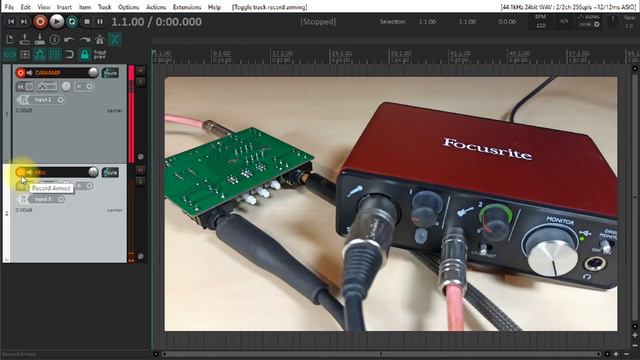Toggle snap magnet toolbar icon
This screenshot has height=360, width=640.
coord(69,54)
